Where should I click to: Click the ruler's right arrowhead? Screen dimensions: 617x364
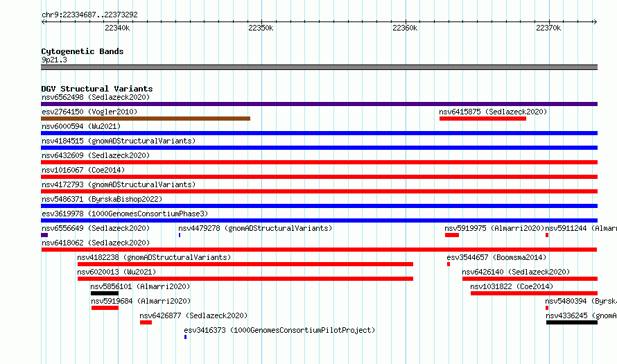point(595,21)
